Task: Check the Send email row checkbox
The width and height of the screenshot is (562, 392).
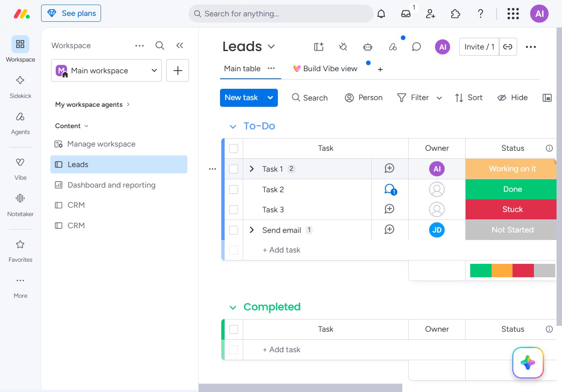Action: [x=234, y=230]
